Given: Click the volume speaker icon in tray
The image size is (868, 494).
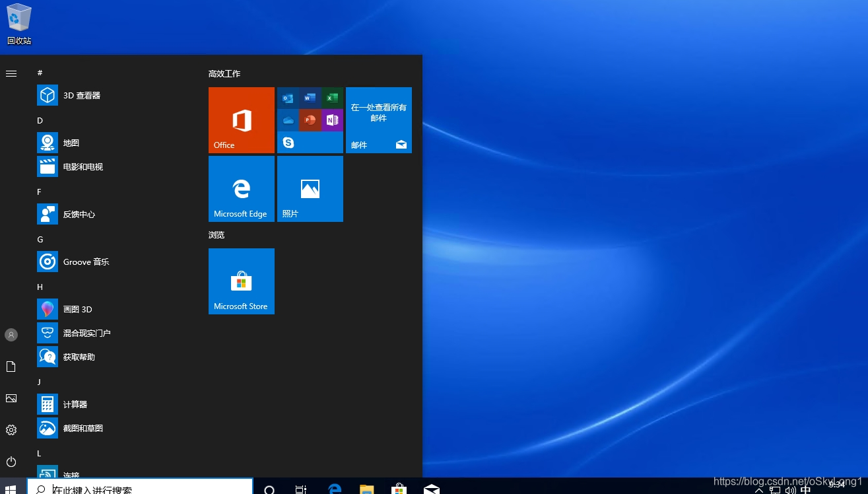Looking at the screenshot, I should click(791, 491).
